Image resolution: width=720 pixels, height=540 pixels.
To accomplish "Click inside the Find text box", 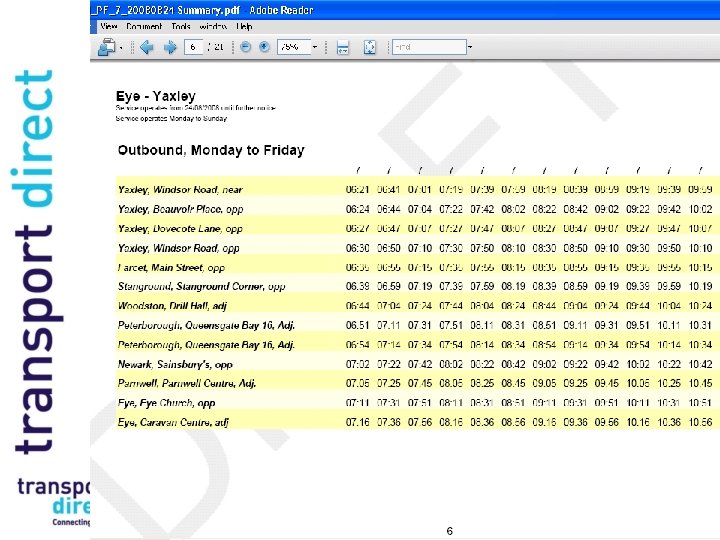I will pyautogui.click(x=429, y=47).
